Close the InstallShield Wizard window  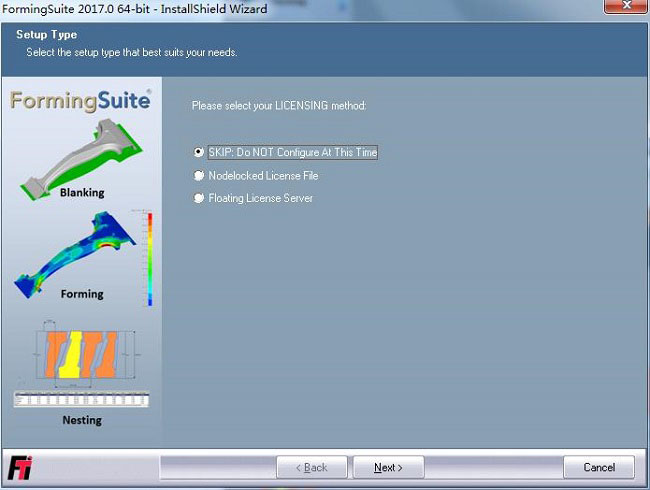(x=626, y=5)
